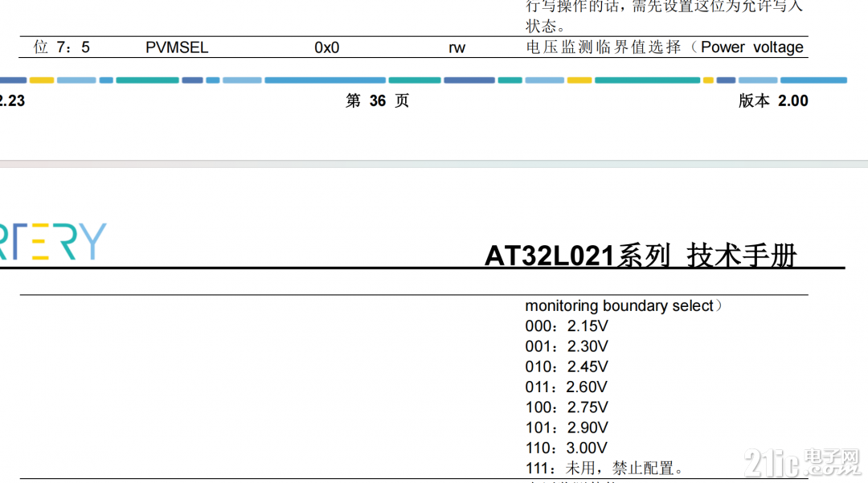Click the '101：2.90V' entry
Image resolution: width=868 pixels, height=483 pixels.
[x=567, y=428]
